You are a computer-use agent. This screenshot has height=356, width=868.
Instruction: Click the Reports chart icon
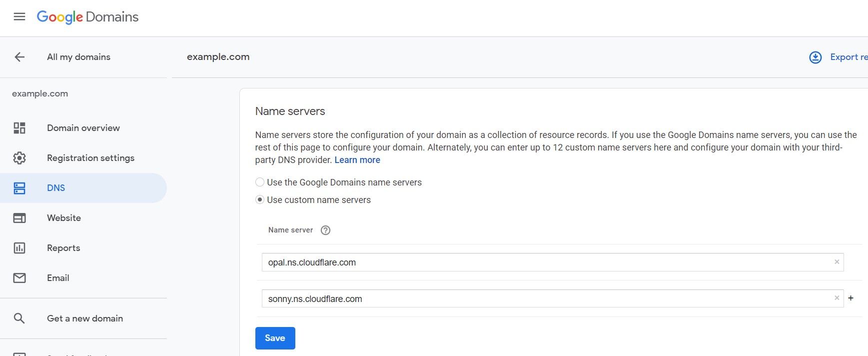pyautogui.click(x=19, y=248)
